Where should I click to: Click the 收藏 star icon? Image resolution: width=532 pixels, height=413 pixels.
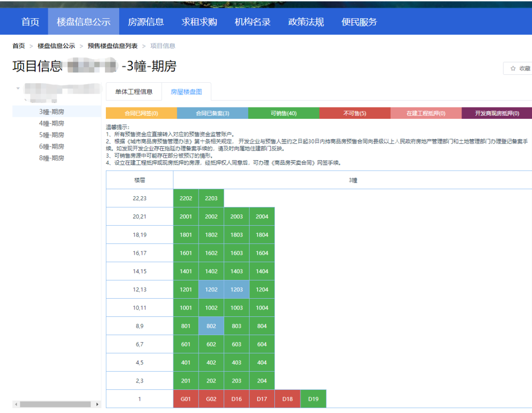click(x=513, y=68)
